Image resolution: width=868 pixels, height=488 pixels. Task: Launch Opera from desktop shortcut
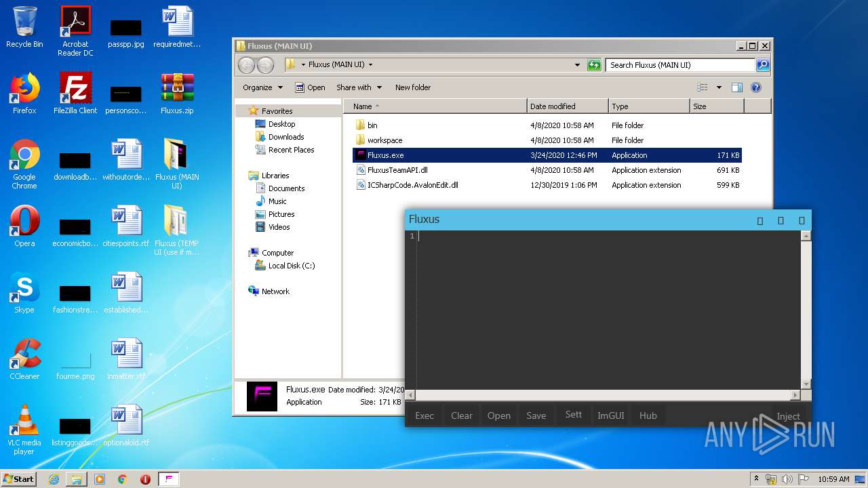point(24,226)
